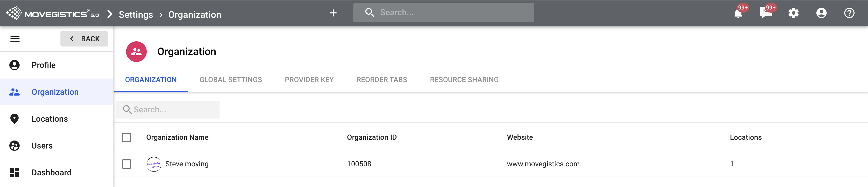Check the Steve moving row checkbox
This screenshot has height=187, width=868.
[x=127, y=164]
